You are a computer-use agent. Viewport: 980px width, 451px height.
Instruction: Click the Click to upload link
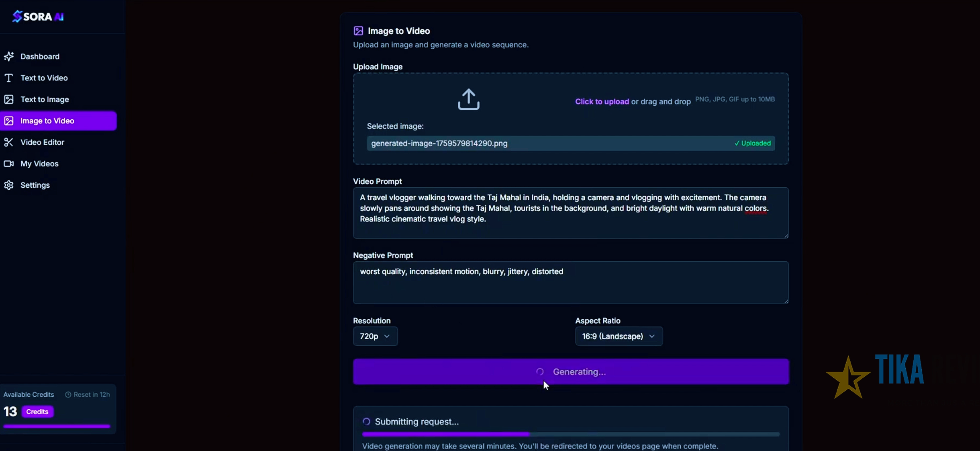(x=601, y=101)
